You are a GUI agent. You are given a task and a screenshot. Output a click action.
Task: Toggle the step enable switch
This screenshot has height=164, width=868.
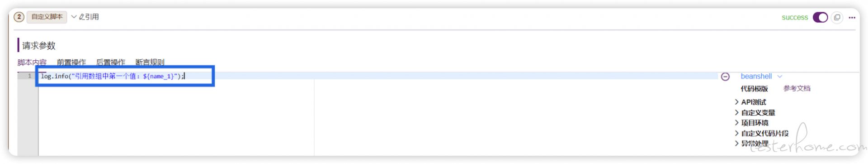click(820, 17)
